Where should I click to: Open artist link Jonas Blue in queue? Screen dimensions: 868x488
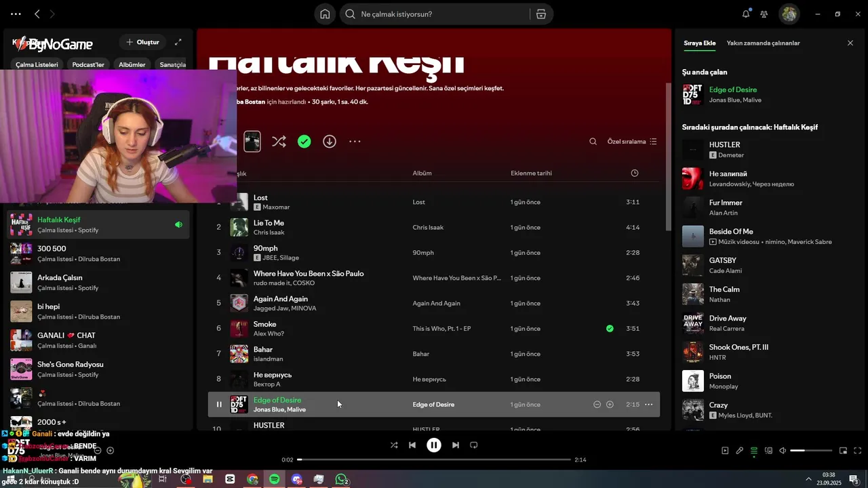(724, 100)
